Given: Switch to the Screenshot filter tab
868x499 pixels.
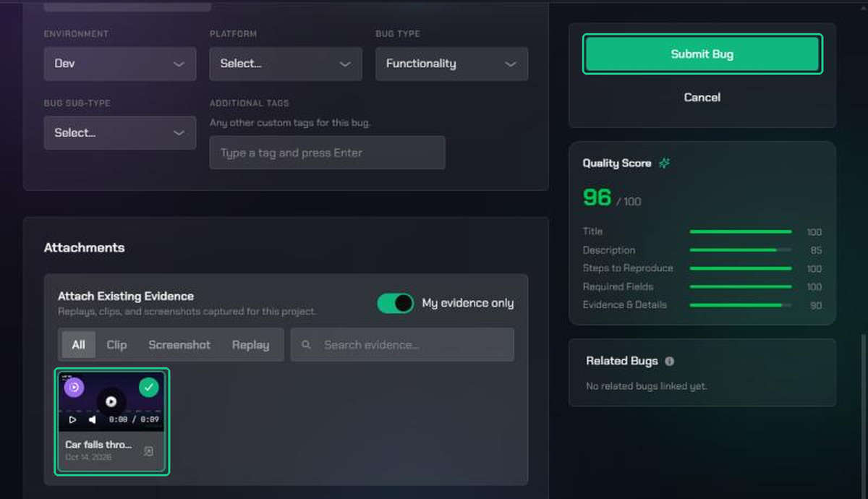Looking at the screenshot, I should (179, 345).
